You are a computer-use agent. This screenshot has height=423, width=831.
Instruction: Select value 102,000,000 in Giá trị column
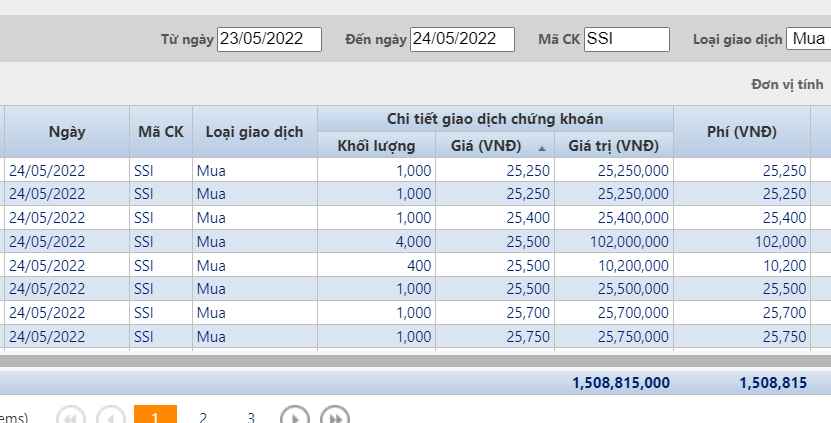[x=629, y=242]
